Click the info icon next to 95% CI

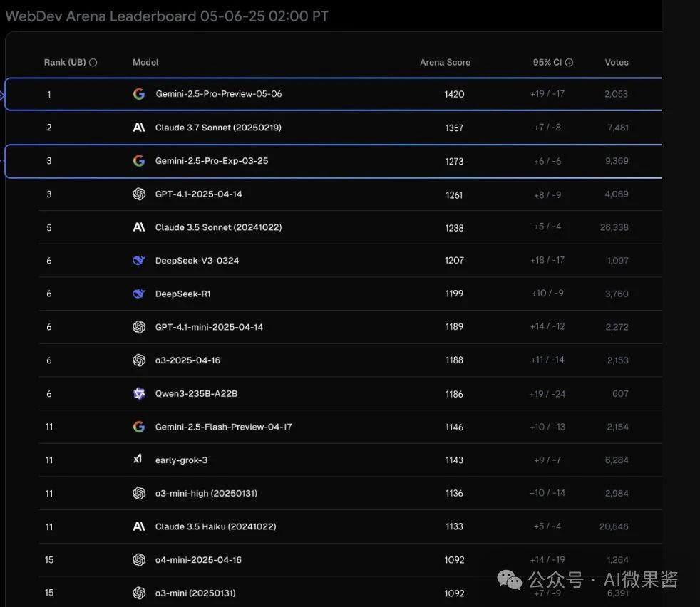pos(569,63)
